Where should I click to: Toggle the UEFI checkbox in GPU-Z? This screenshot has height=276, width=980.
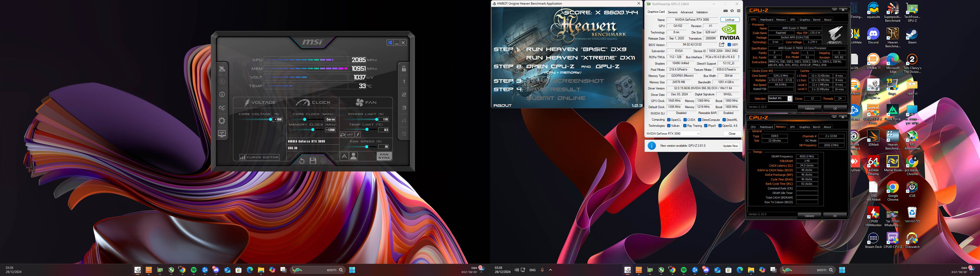point(729,45)
